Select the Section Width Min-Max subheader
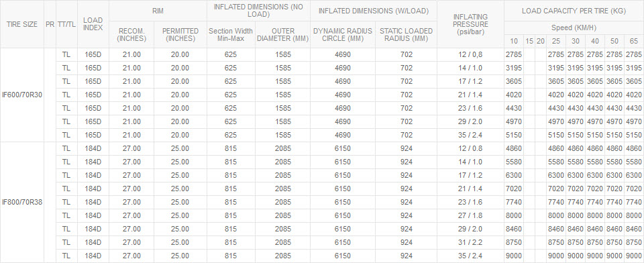The image size is (644, 263). (231, 35)
